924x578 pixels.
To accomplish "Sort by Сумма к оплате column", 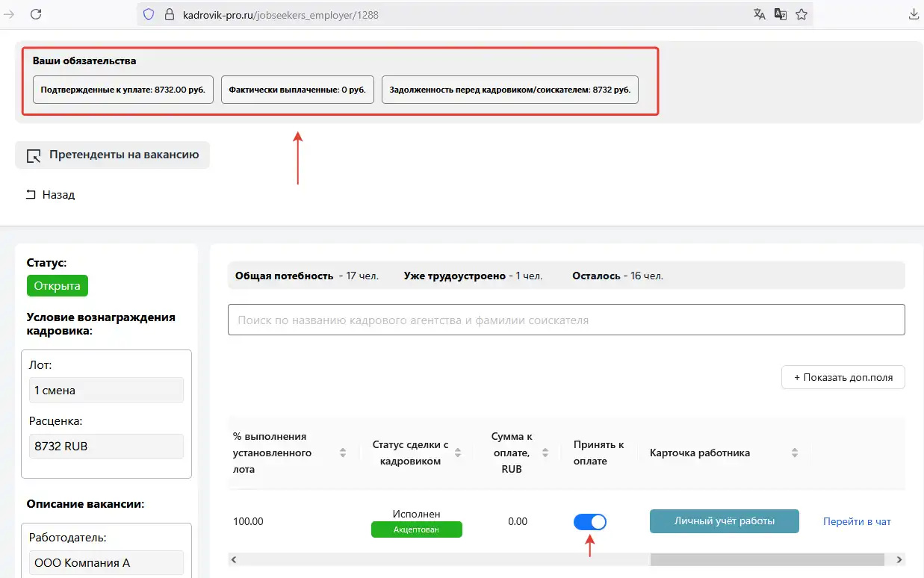I will [x=545, y=453].
